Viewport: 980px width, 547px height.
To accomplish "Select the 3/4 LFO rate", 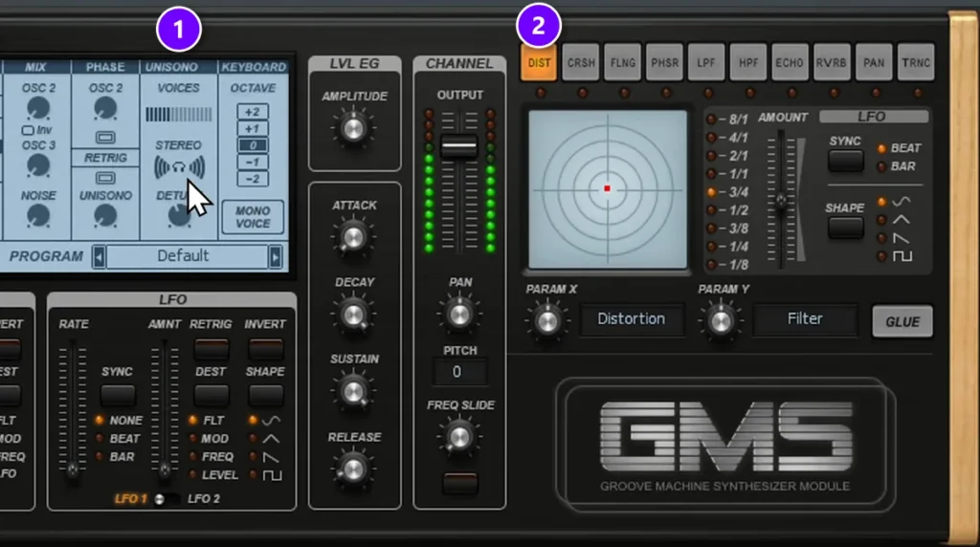I will (711, 192).
